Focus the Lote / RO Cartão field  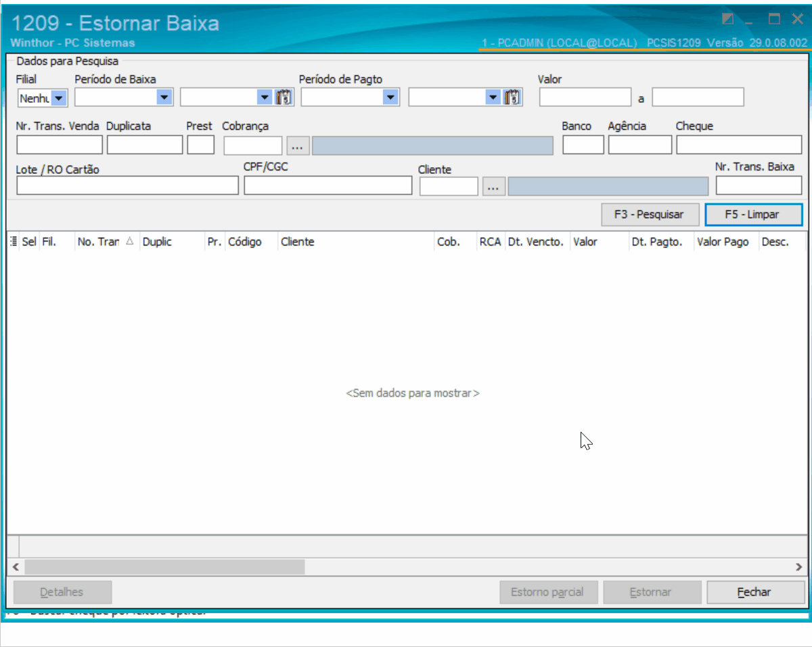click(x=128, y=185)
